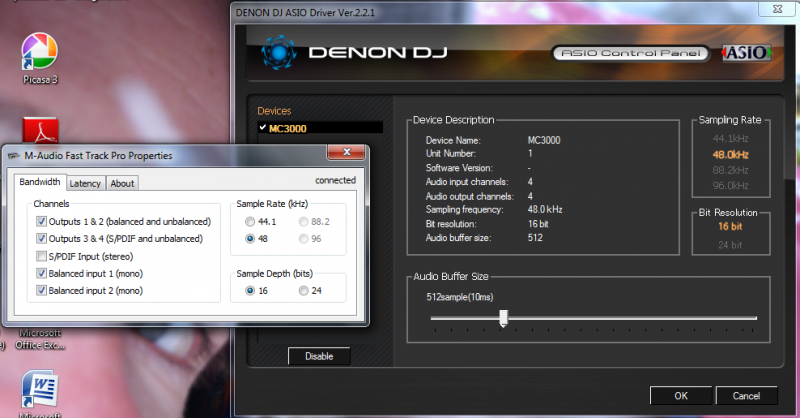
Task: Select 16-bit sample depth radio button
Action: tap(249, 290)
